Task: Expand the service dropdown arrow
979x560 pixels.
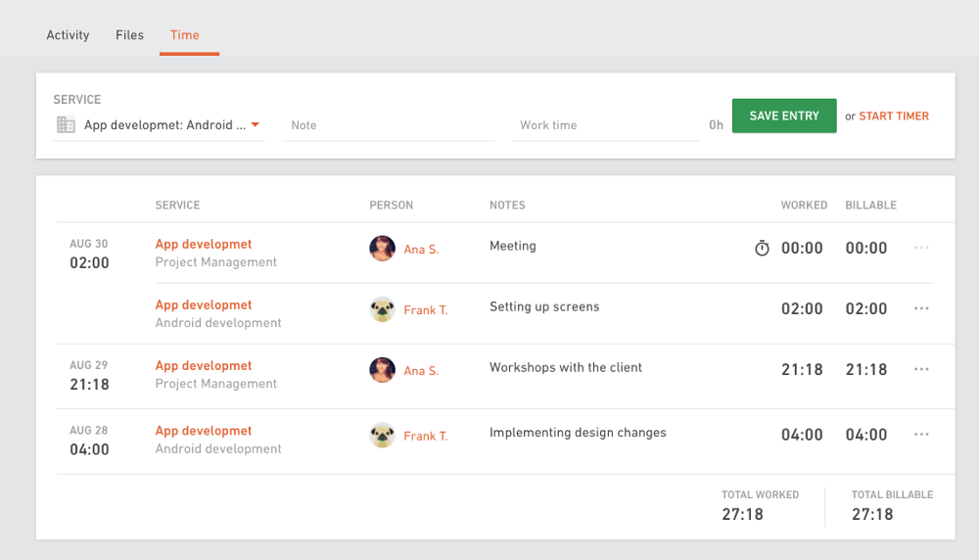Action: (255, 125)
